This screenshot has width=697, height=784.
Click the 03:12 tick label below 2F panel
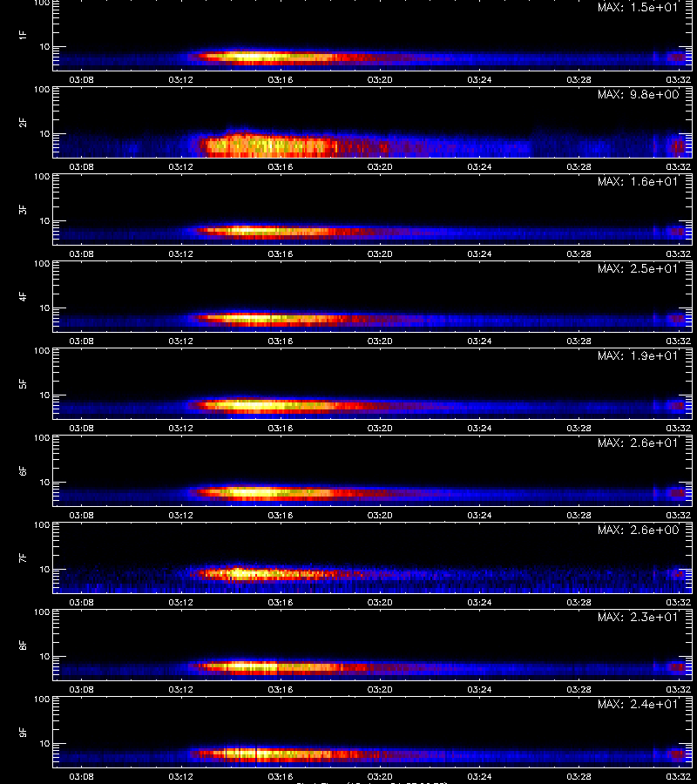pyautogui.click(x=181, y=166)
